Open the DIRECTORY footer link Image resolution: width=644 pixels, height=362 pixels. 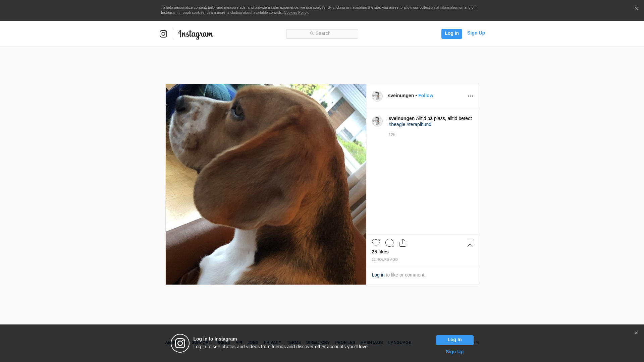click(318, 343)
